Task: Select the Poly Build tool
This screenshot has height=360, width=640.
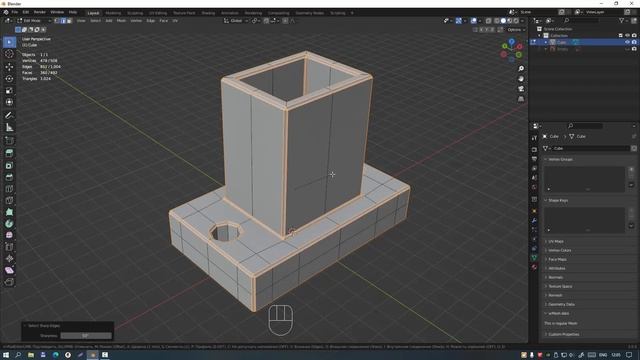Action: click(x=9, y=212)
